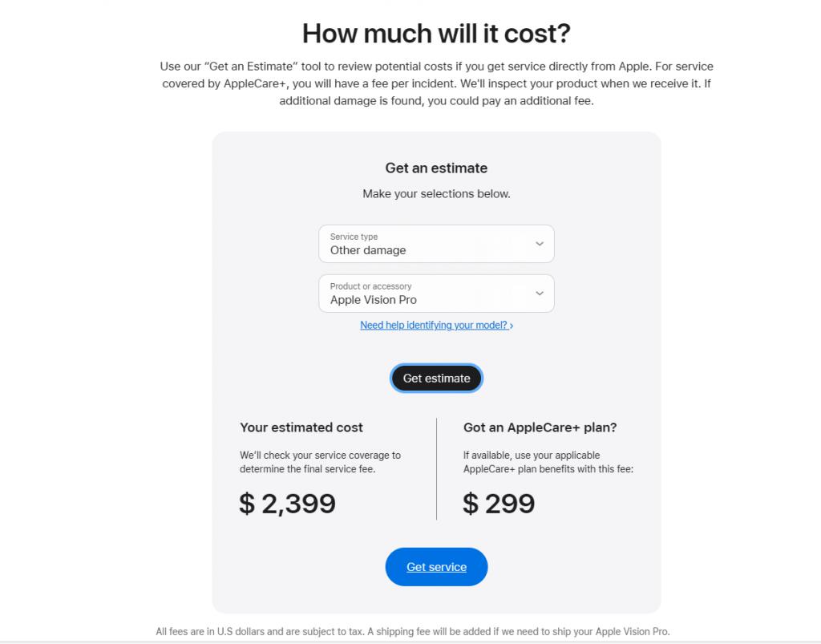Click the service coverage check description text
Screen dimensions: 821x644
point(321,462)
